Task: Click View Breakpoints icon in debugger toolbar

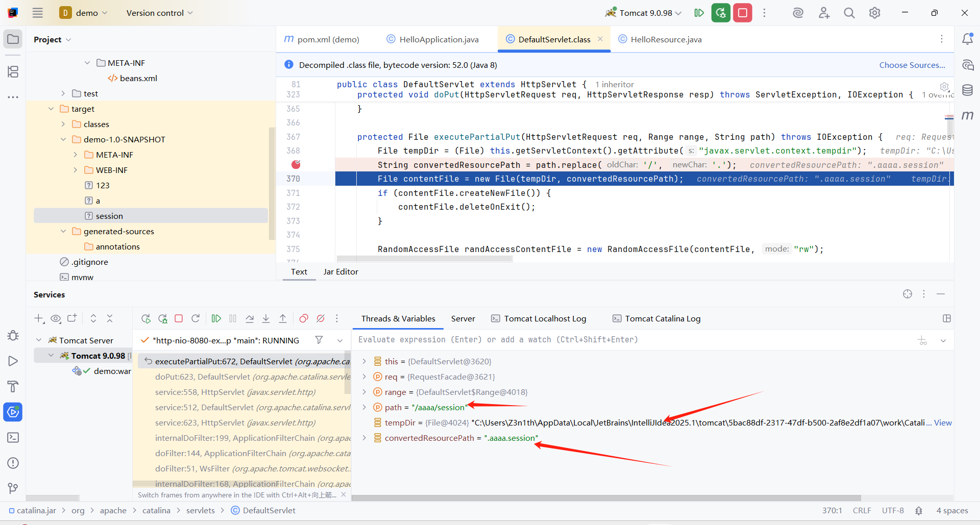Action: pos(304,318)
